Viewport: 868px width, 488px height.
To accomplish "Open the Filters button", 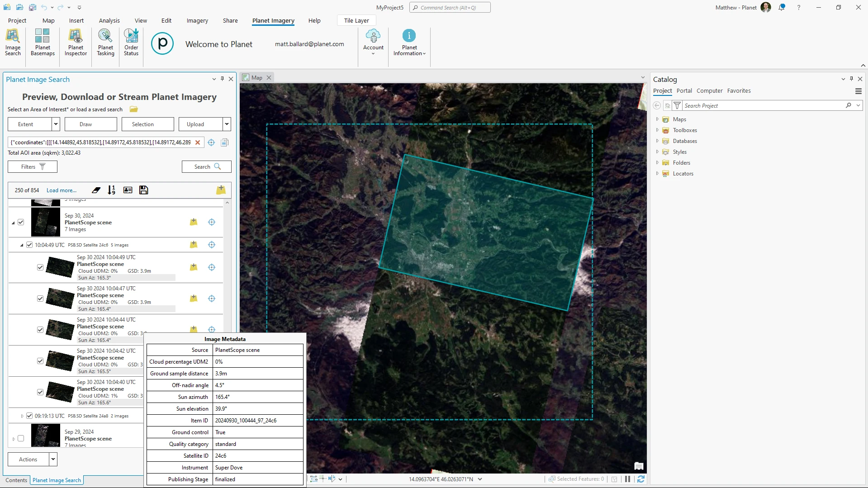I will 33,166.
